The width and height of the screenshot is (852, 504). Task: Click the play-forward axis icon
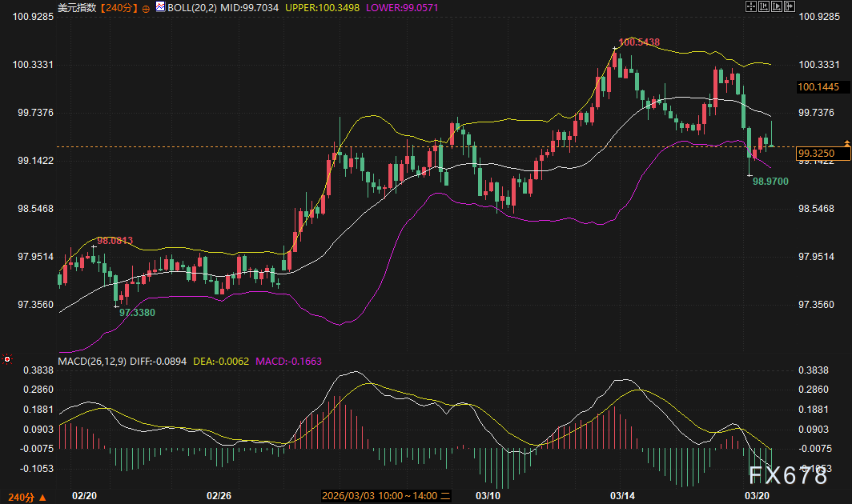pyautogui.click(x=777, y=6)
